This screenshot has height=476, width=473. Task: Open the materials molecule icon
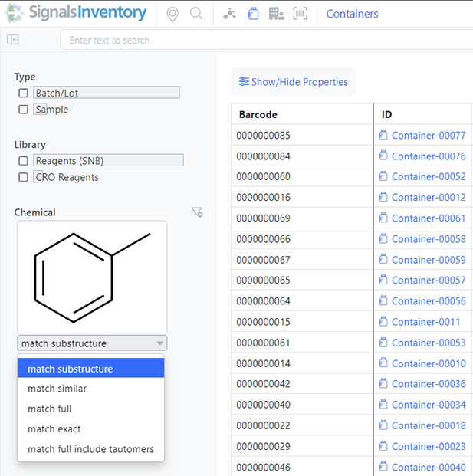(x=229, y=14)
